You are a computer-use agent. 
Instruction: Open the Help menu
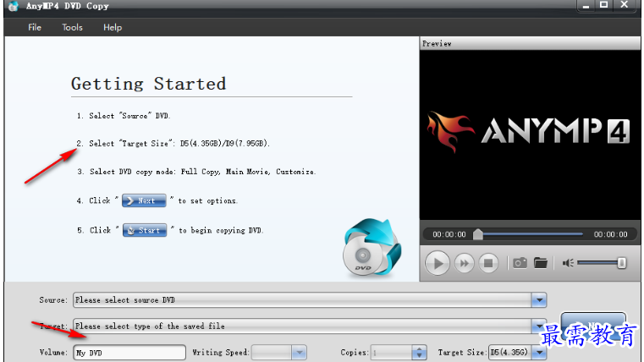[113, 28]
